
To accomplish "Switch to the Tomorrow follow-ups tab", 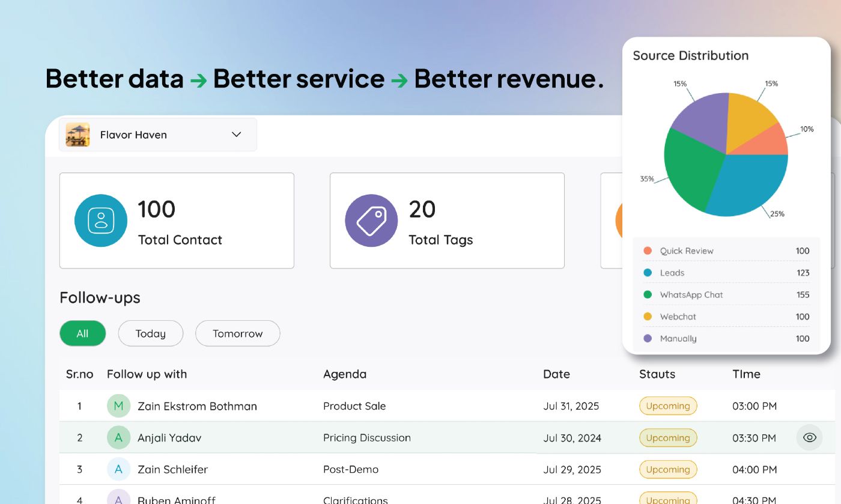I will (237, 333).
